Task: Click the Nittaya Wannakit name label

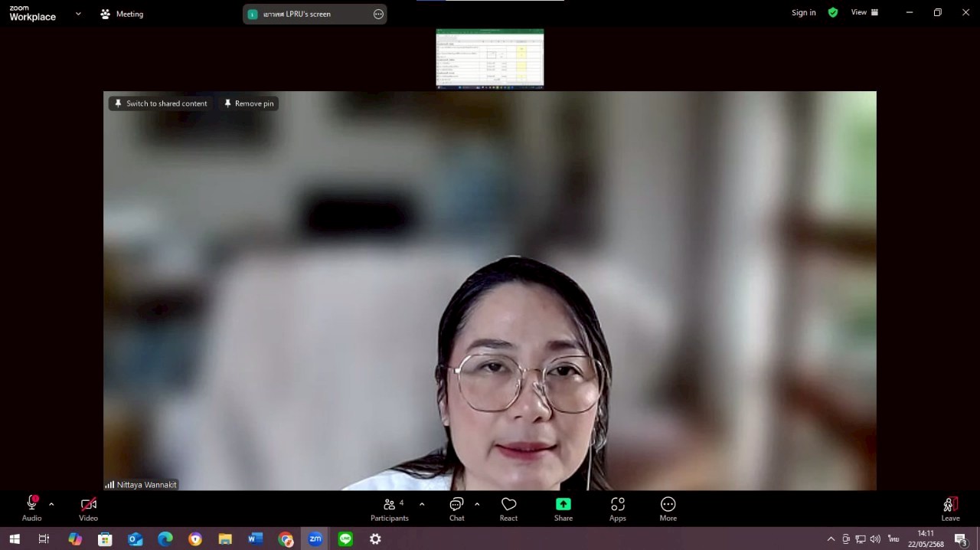Action: (146, 485)
